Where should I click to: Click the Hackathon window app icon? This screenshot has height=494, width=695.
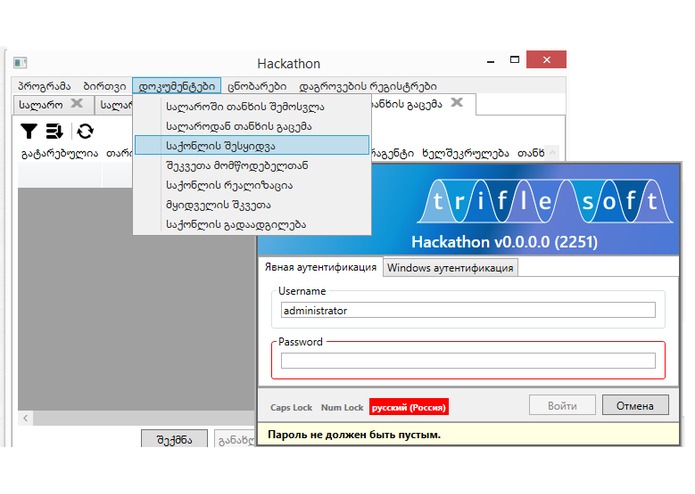pos(20,63)
